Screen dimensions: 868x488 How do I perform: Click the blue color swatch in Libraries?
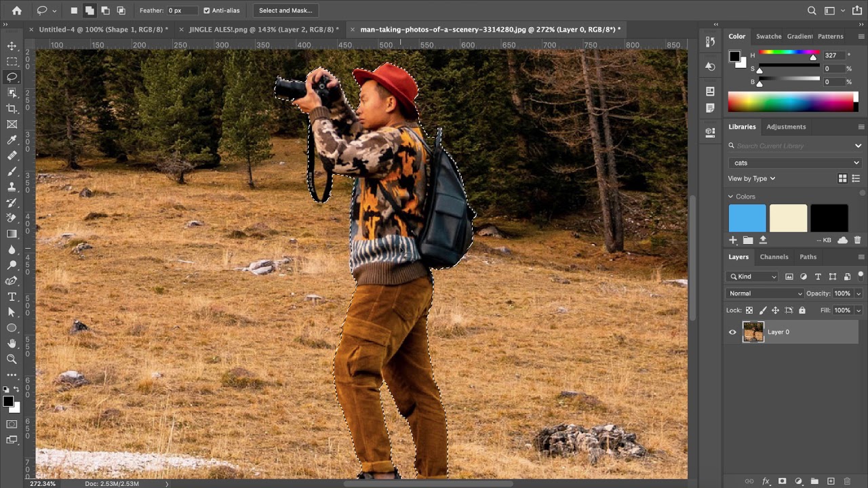(x=747, y=218)
